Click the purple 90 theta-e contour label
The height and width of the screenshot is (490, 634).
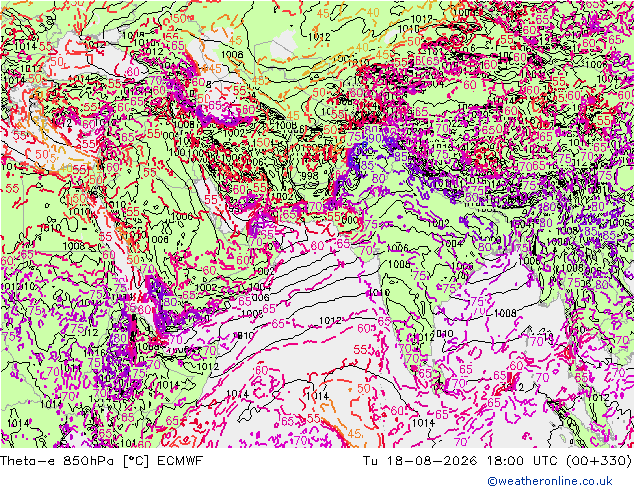coord(374,138)
